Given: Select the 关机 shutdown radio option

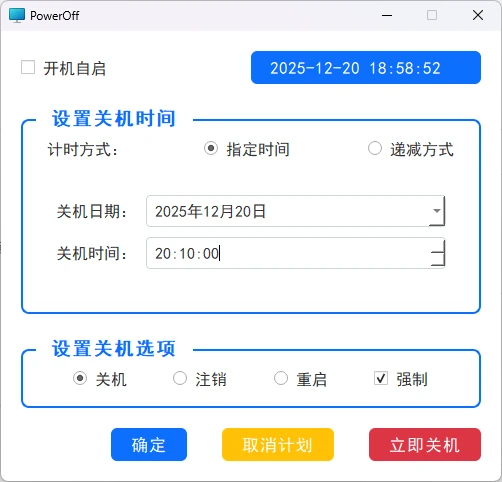Looking at the screenshot, I should pos(80,378).
